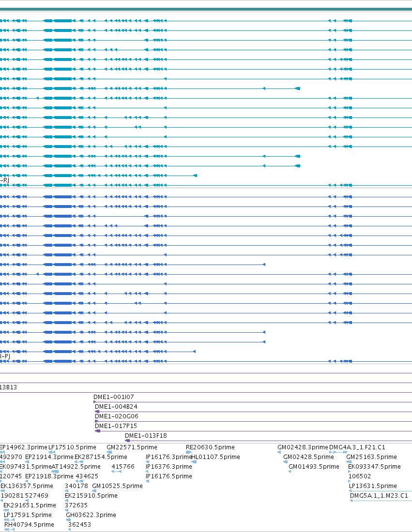Screen dimensions: 412x532
Task: Click the GM22571.5prime EST label
Action: click(132, 447)
